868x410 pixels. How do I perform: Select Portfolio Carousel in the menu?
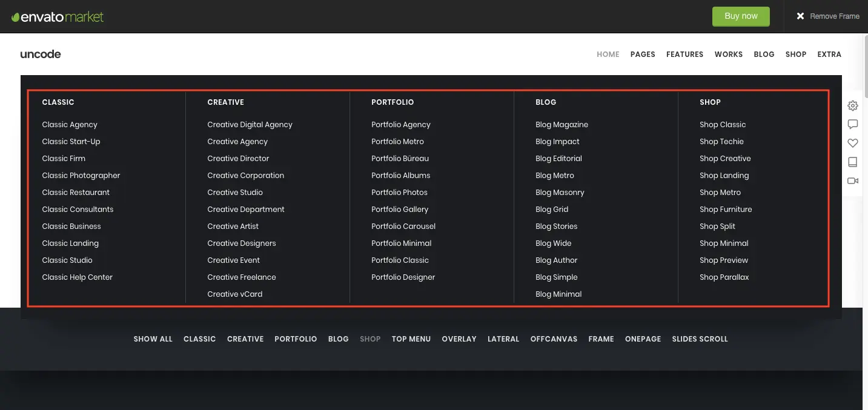coord(403,226)
